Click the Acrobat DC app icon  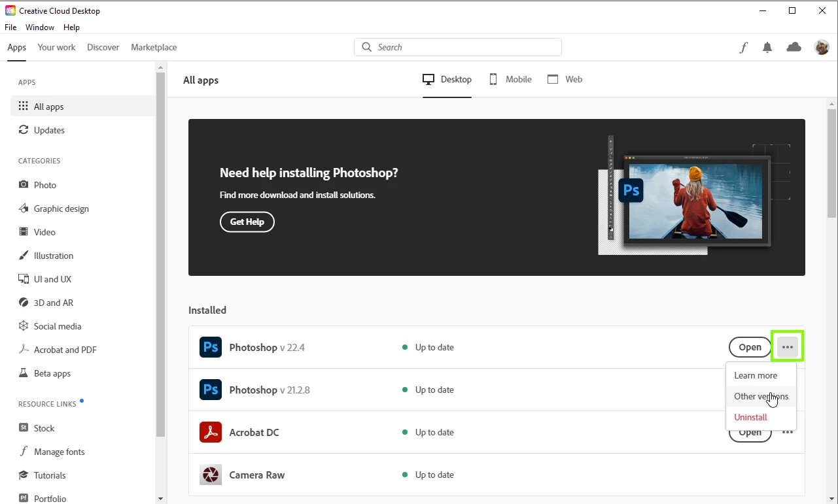(x=211, y=432)
